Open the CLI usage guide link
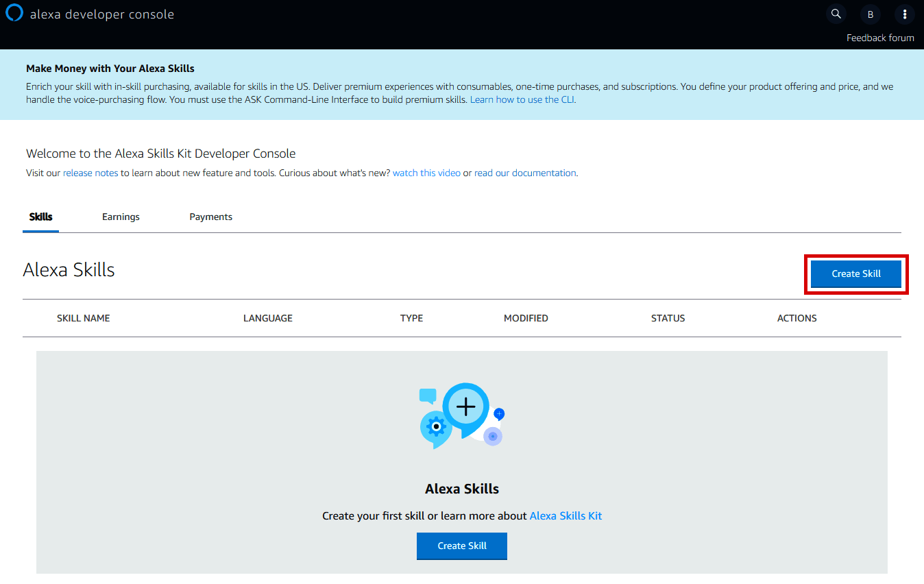The image size is (924, 584). [522, 99]
